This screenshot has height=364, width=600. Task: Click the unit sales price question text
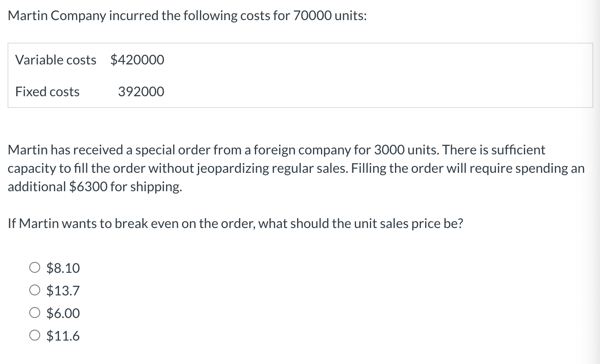(x=397, y=223)
